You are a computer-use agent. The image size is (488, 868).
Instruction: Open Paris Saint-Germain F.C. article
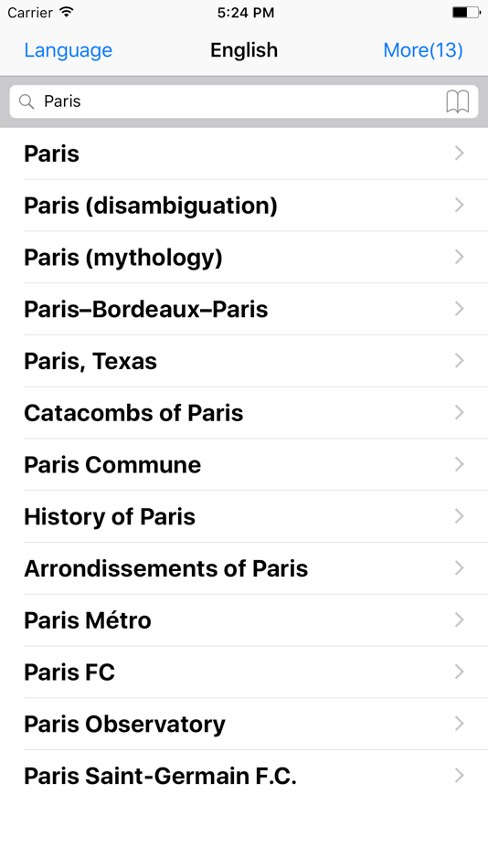click(x=244, y=776)
